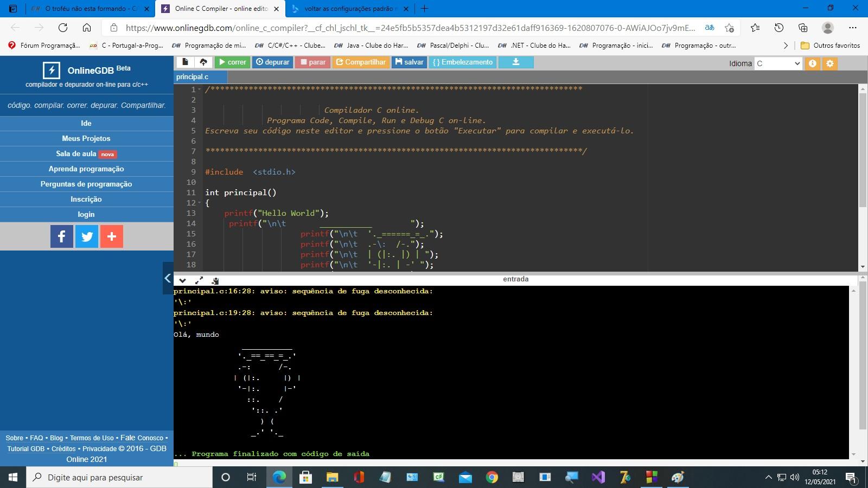
Task: Open the browser favorites list icon
Action: 755,28
